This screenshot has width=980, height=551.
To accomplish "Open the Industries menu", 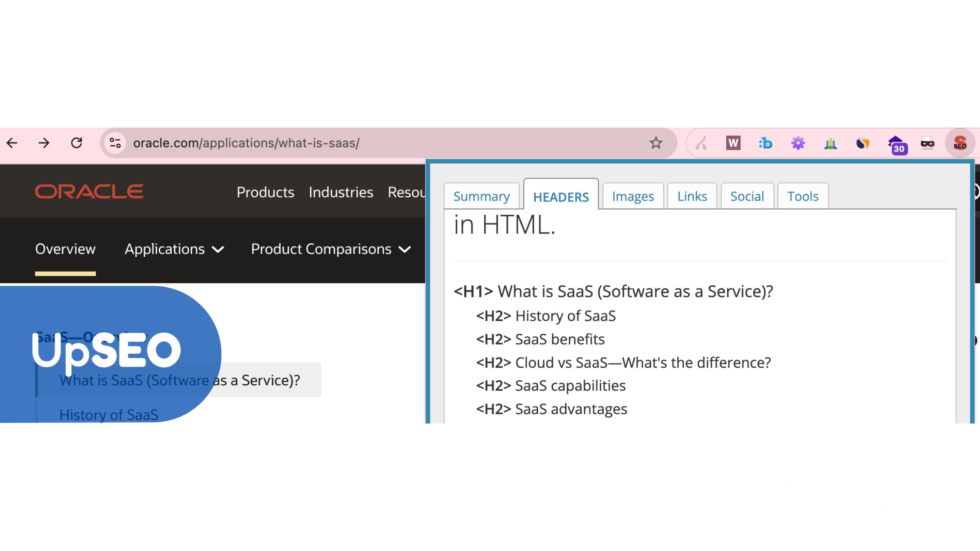I will tap(341, 192).
